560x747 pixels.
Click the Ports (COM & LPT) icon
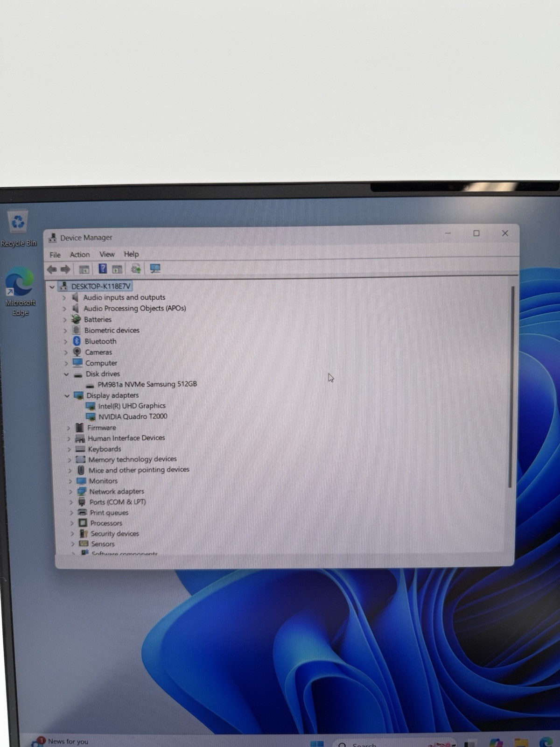(82, 502)
